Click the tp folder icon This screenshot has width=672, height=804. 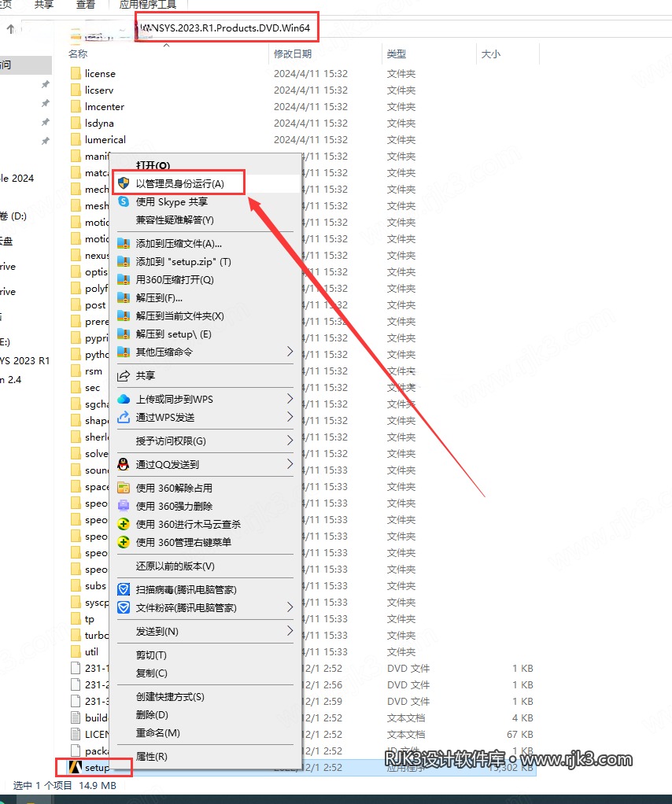tap(76, 619)
